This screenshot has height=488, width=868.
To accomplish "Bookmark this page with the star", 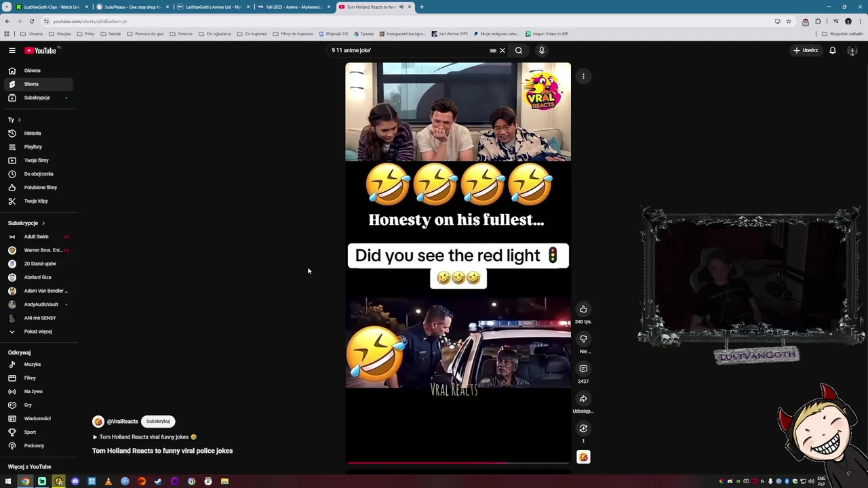I will pos(789,21).
